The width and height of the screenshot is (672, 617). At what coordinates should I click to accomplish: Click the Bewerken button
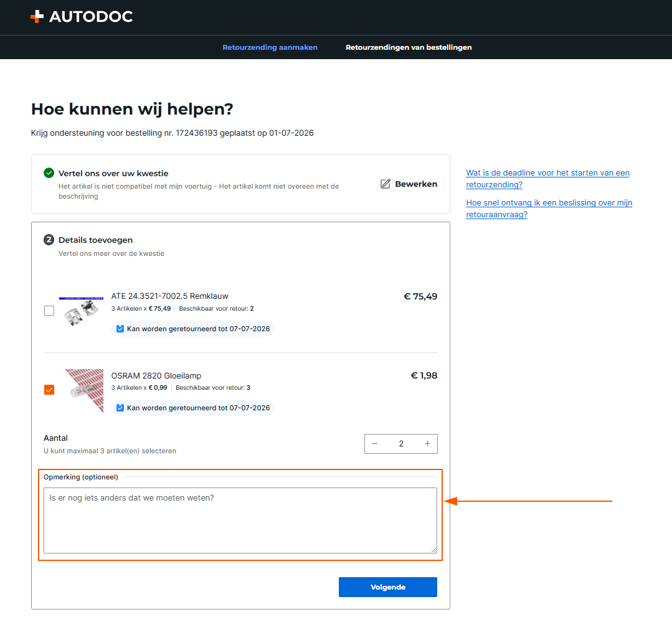tap(409, 184)
